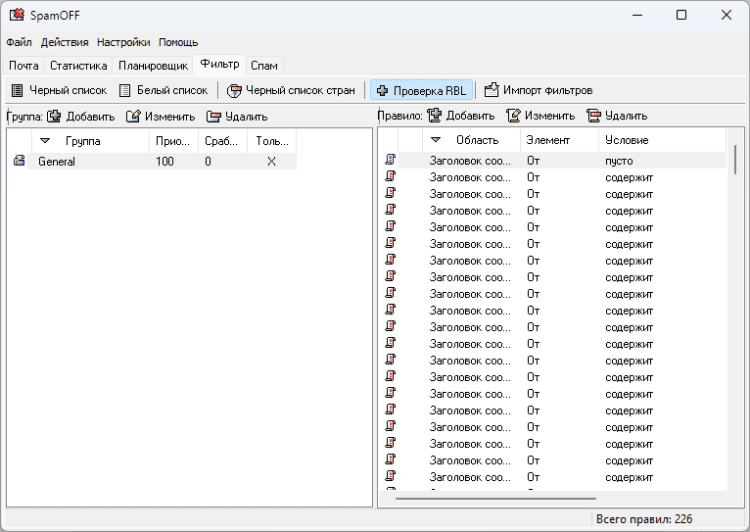Viewport: 750px width, 532px height.
Task: Click the Элемент column header
Action: (x=560, y=140)
